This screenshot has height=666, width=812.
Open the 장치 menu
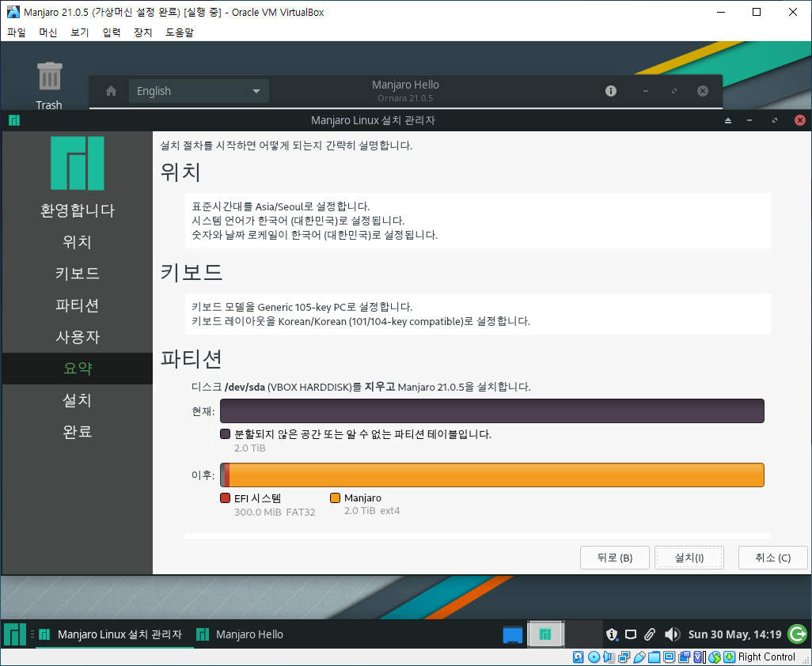(x=143, y=32)
